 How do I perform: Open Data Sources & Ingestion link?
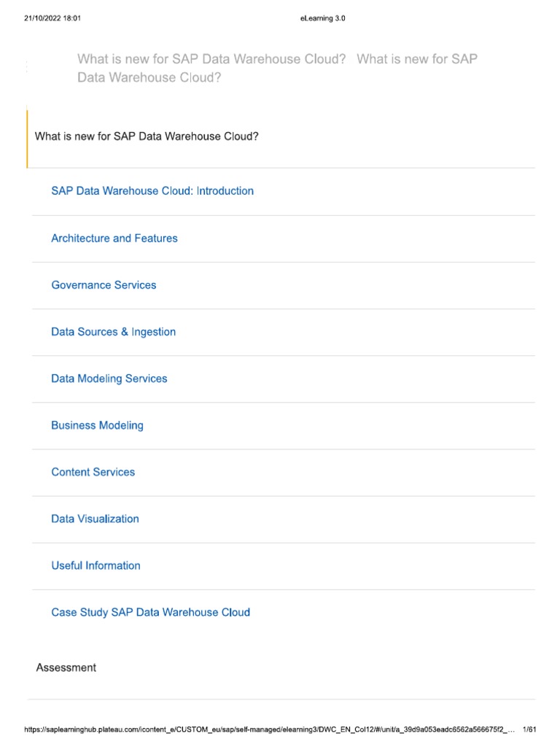(x=113, y=332)
